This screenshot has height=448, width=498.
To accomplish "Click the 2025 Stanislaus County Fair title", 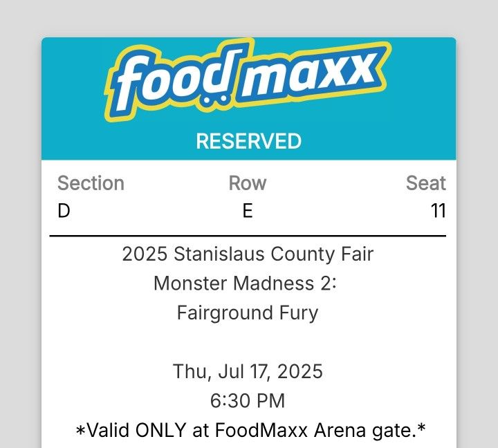I will [248, 254].
